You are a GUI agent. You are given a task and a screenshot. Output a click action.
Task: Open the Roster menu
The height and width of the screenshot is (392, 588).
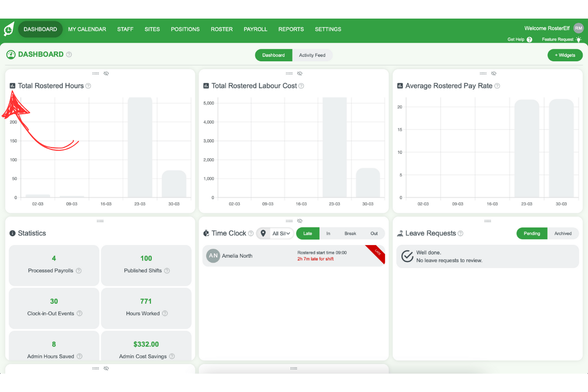[221, 29]
